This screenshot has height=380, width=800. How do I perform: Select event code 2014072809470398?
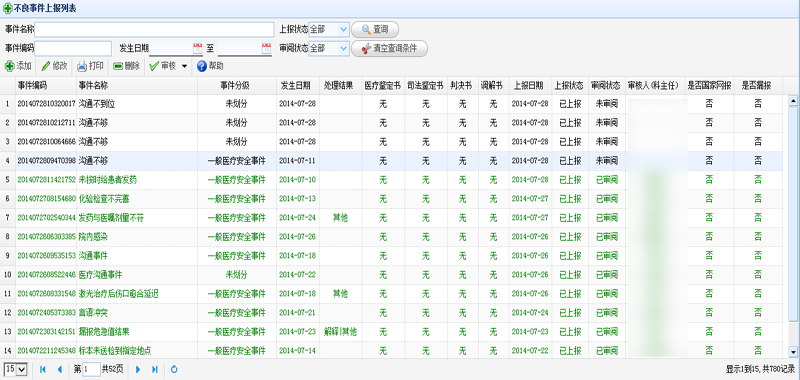(46, 161)
